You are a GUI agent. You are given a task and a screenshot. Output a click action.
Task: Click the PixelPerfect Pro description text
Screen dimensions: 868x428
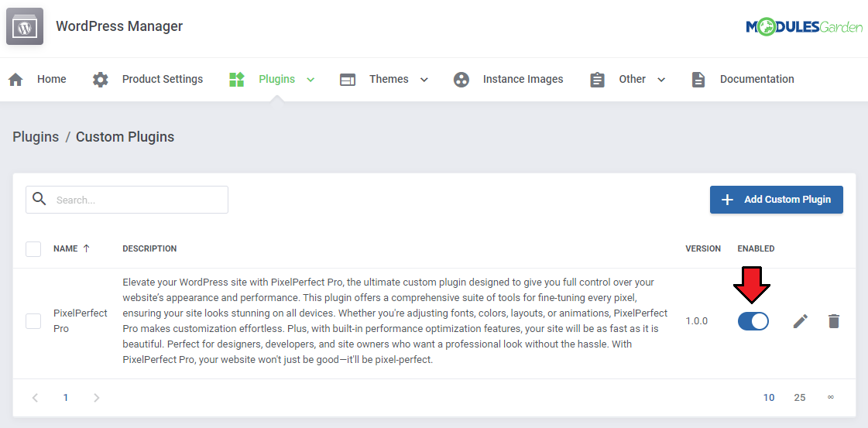point(394,321)
